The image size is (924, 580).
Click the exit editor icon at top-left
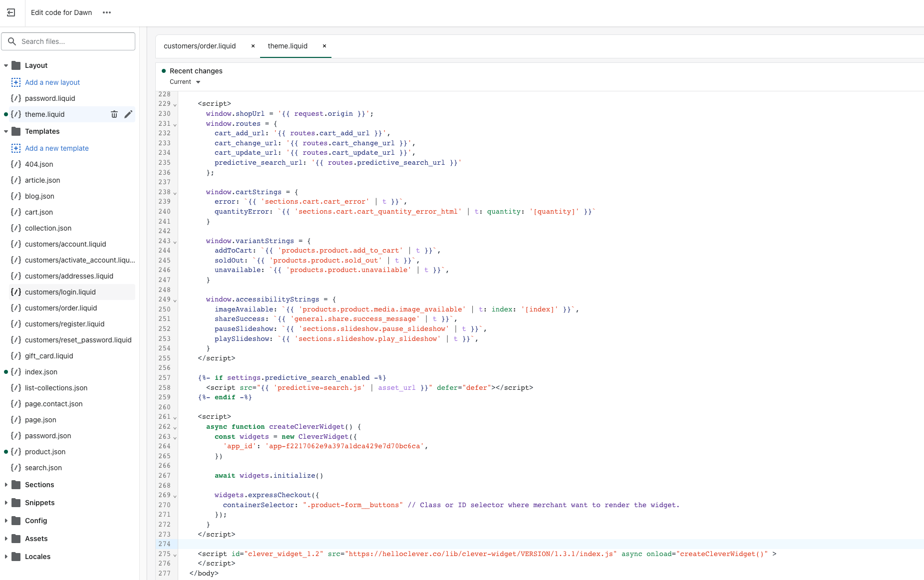click(x=11, y=12)
